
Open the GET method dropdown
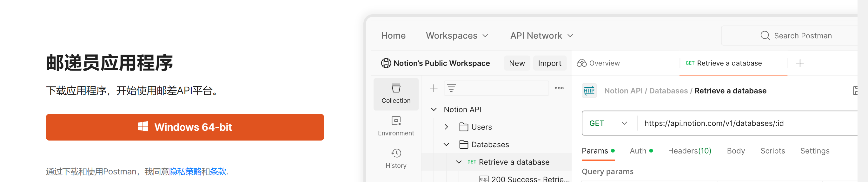click(x=608, y=123)
